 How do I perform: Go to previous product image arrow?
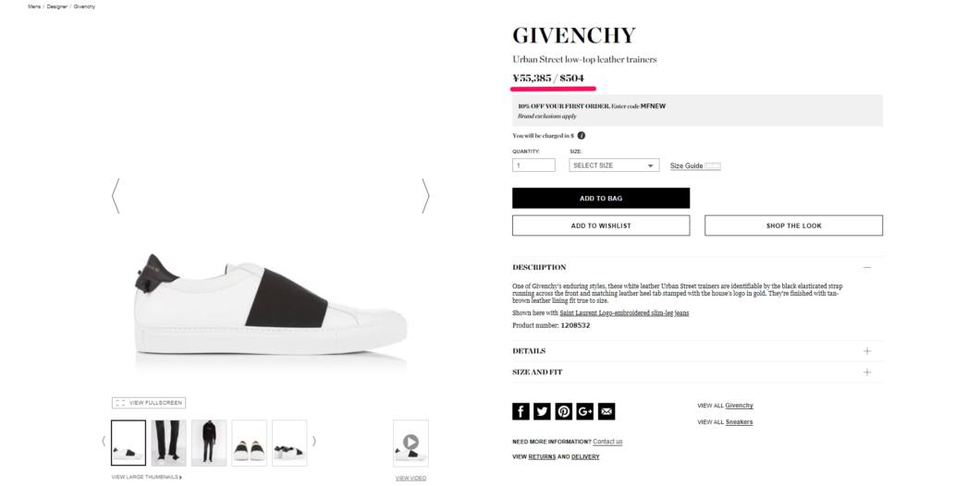pos(115,196)
